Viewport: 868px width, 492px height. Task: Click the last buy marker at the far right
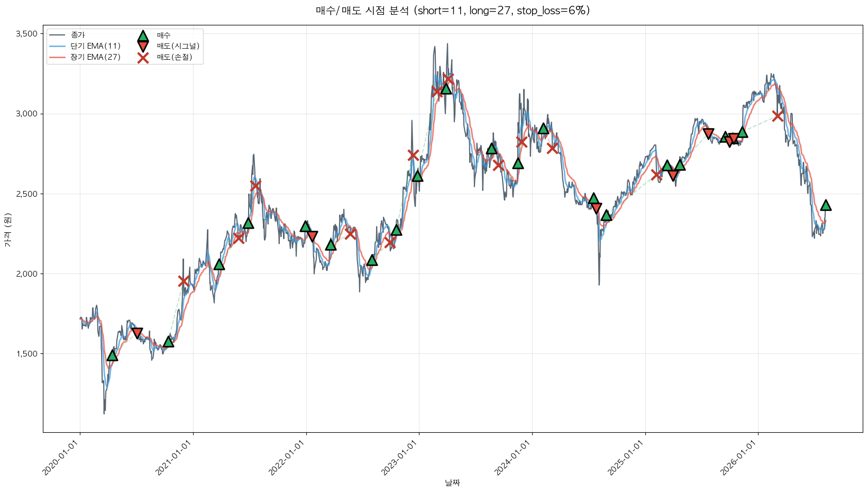pos(825,205)
